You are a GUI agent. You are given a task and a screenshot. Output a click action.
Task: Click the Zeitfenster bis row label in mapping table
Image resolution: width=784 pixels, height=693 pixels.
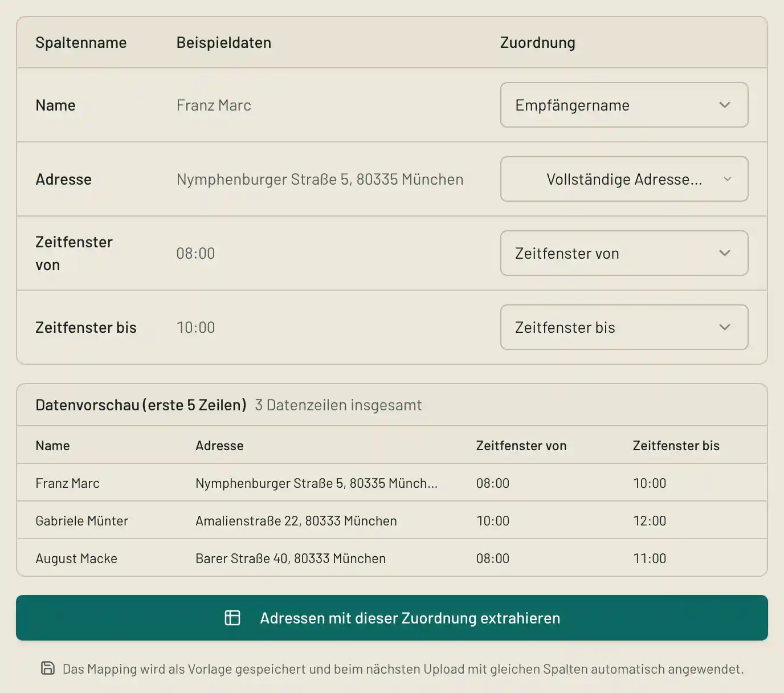point(86,328)
